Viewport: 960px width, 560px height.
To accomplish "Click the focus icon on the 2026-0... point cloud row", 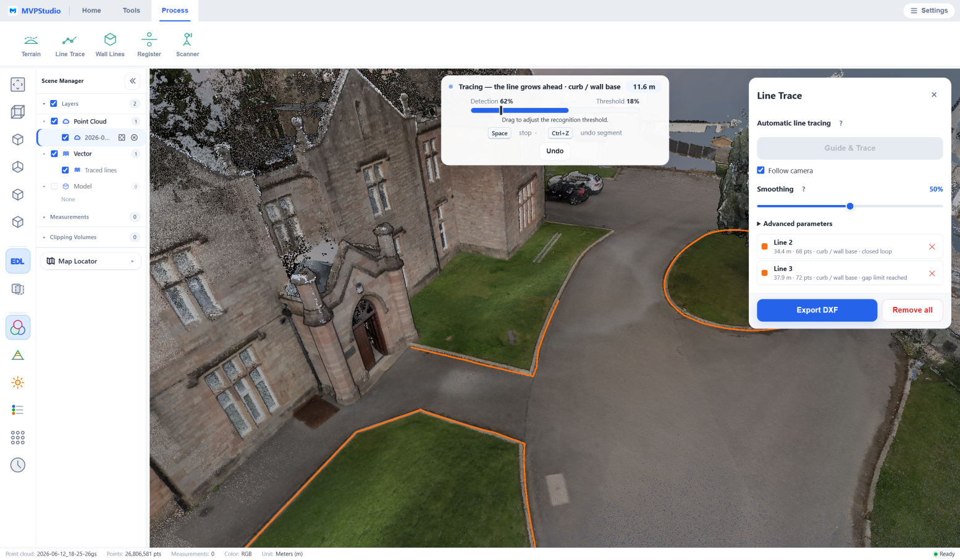I will coord(122,138).
